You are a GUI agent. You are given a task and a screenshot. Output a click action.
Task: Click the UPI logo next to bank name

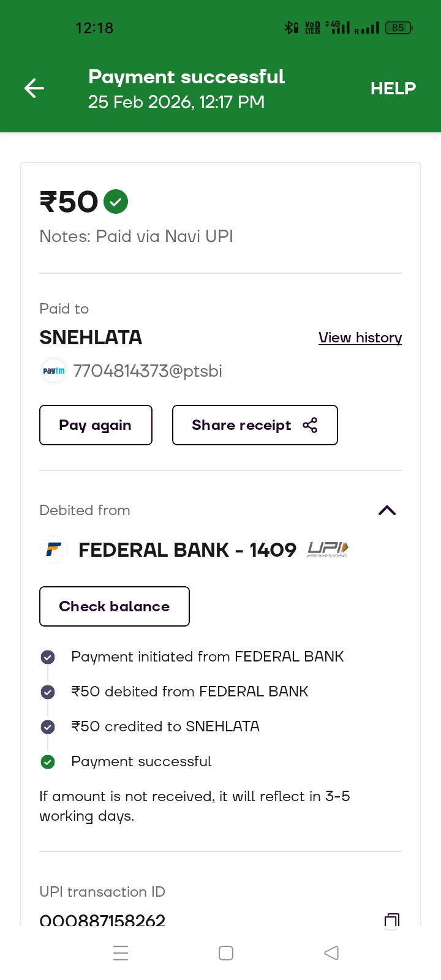[x=328, y=549]
